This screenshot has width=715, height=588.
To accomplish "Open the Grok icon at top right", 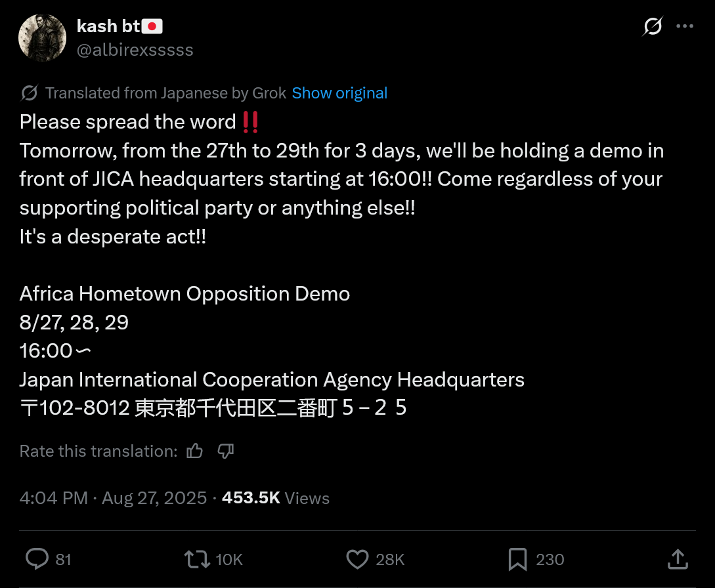I will click(x=653, y=26).
